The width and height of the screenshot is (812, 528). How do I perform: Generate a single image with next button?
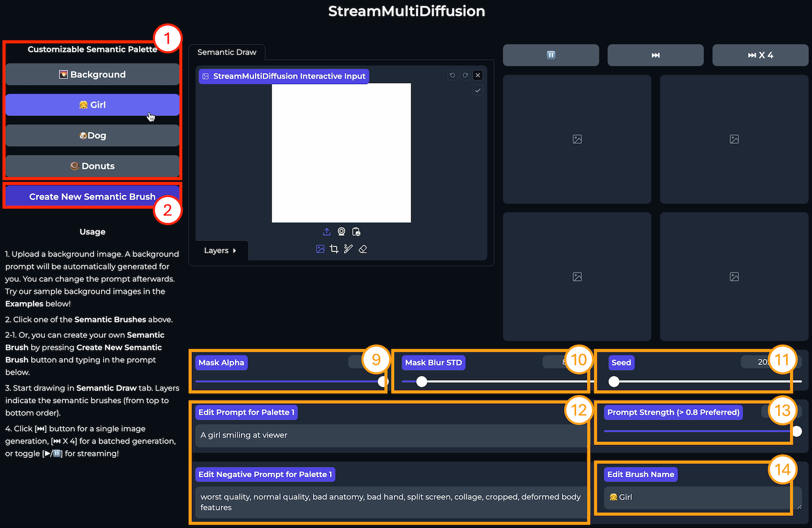click(656, 55)
